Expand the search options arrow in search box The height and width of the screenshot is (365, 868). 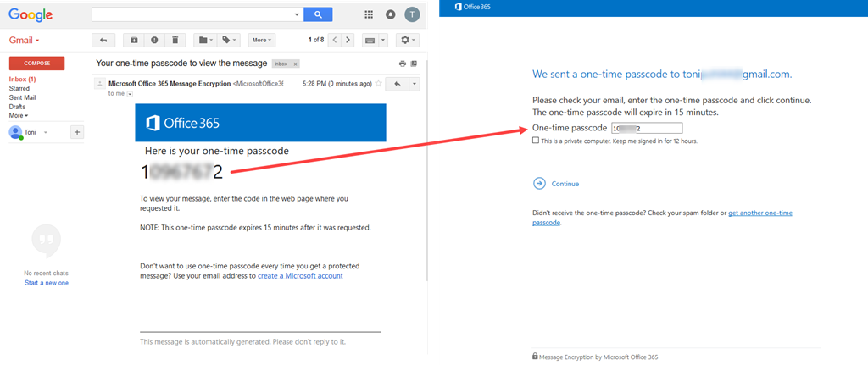tap(297, 14)
